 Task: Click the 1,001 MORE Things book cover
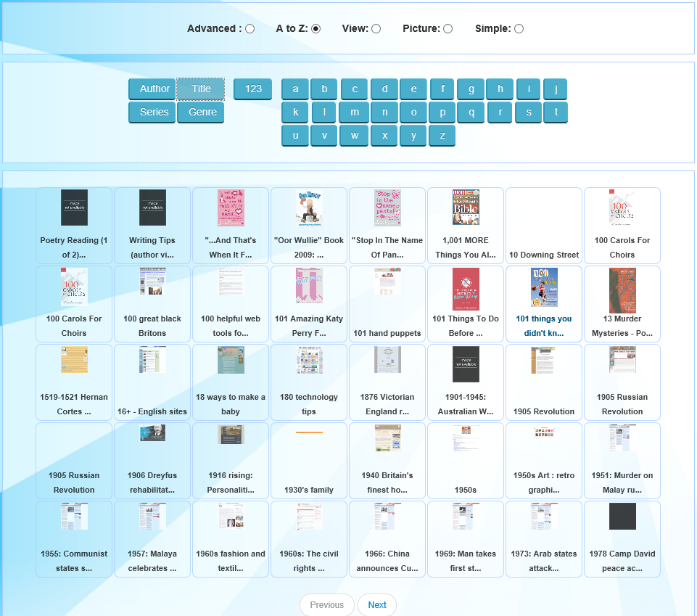pyautogui.click(x=466, y=208)
